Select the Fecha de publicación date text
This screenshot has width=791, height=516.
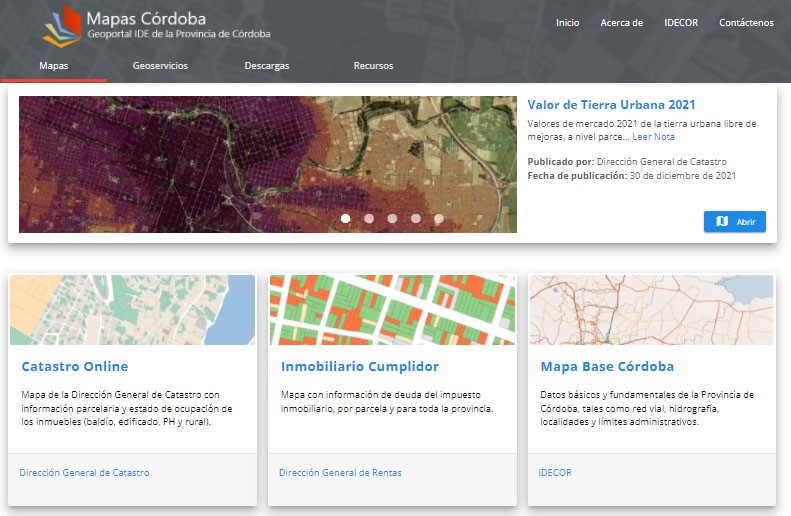pos(632,176)
